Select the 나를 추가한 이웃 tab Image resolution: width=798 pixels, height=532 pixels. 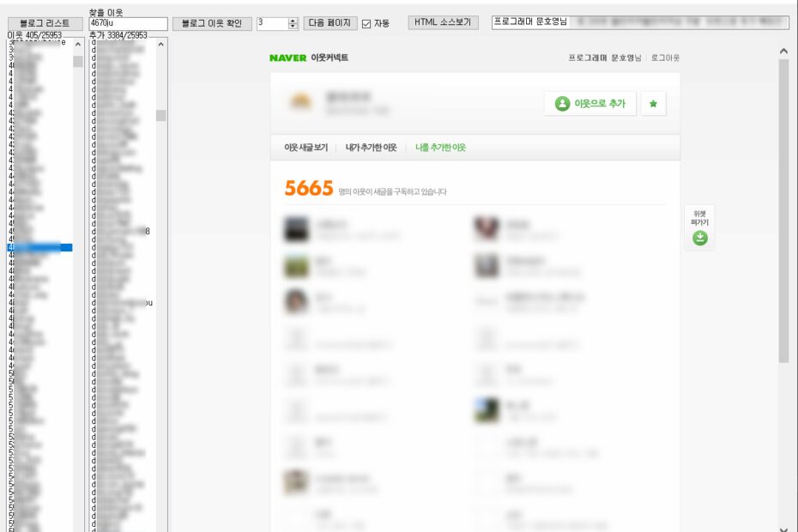coord(441,148)
